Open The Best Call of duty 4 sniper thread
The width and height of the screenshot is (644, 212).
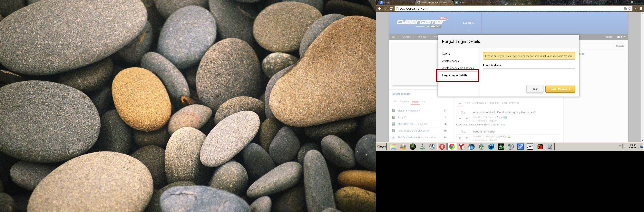[x=418, y=137]
